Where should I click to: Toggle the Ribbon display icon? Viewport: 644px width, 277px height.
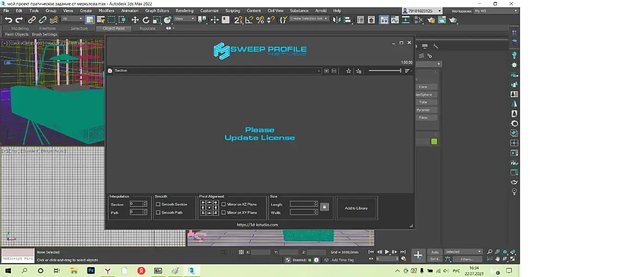[384, 20]
